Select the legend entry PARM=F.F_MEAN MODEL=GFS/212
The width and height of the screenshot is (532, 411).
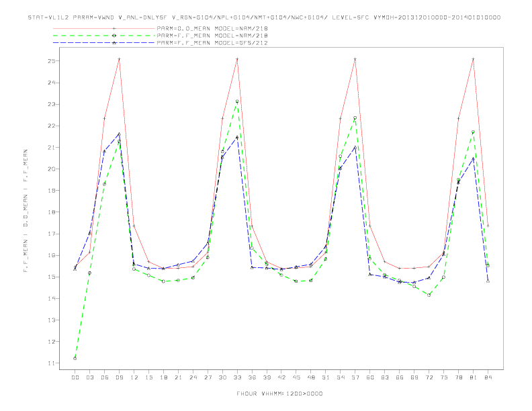point(212,43)
